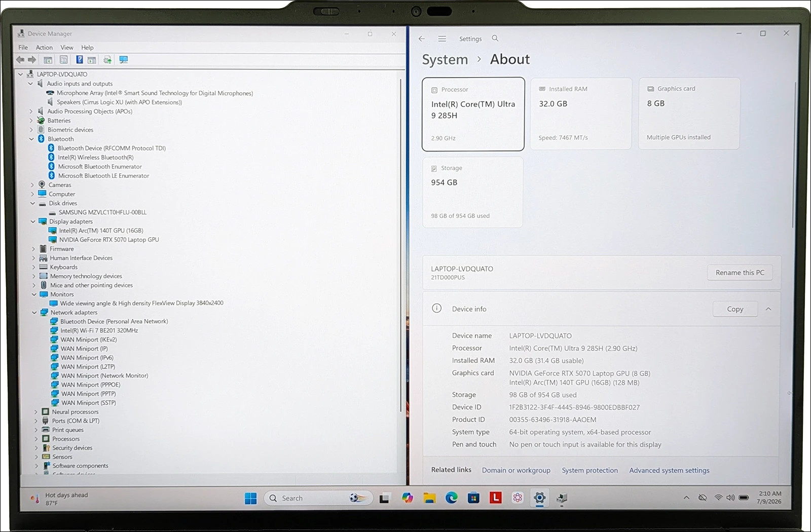Viewport: 811px width, 532px height.
Task: Launch Copilot from the taskbar
Action: (x=408, y=498)
